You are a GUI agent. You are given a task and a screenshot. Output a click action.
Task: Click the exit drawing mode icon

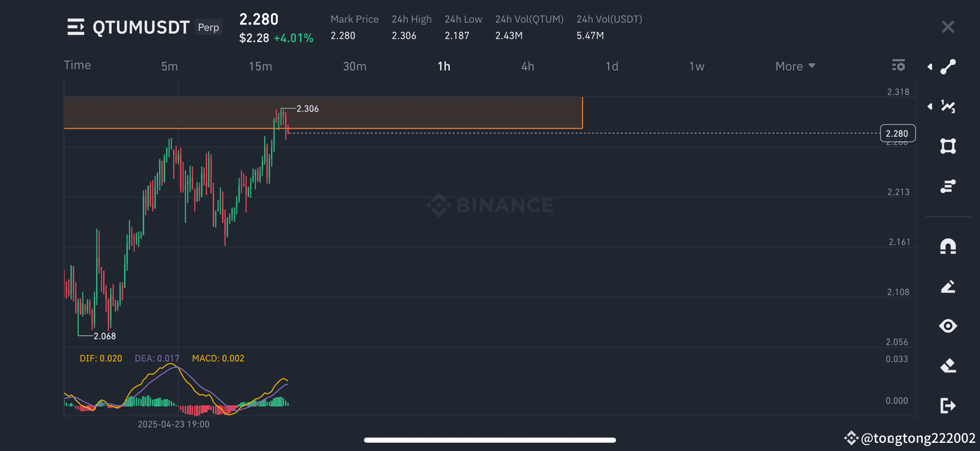point(948,405)
